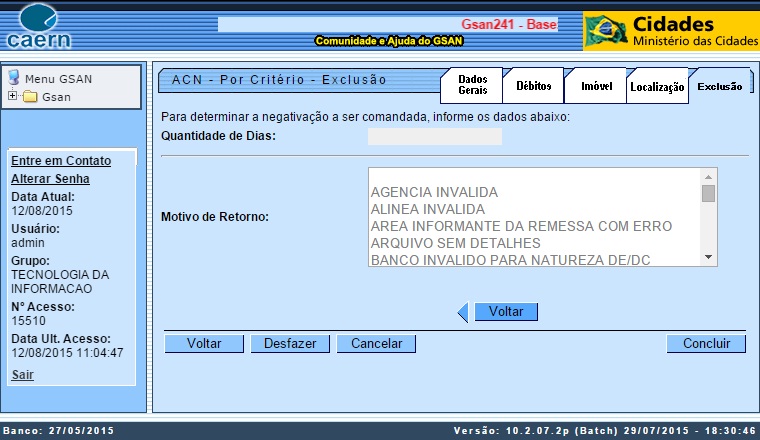Click the Voltar button next to arrow
The image size is (760, 440).
coord(506,312)
